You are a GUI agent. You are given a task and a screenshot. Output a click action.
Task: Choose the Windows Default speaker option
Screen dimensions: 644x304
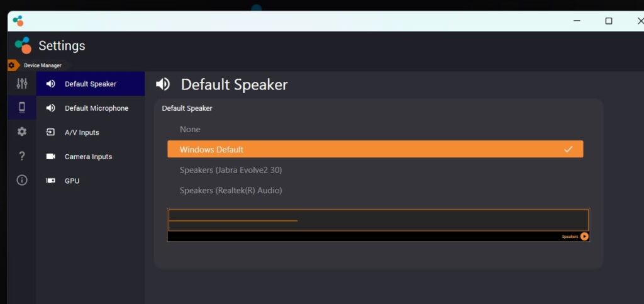[375, 149]
